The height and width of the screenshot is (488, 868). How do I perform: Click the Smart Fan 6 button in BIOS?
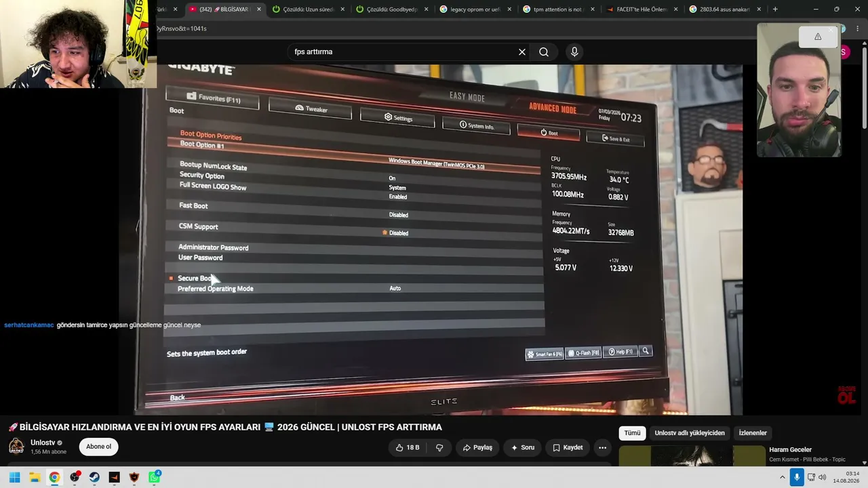tap(545, 354)
